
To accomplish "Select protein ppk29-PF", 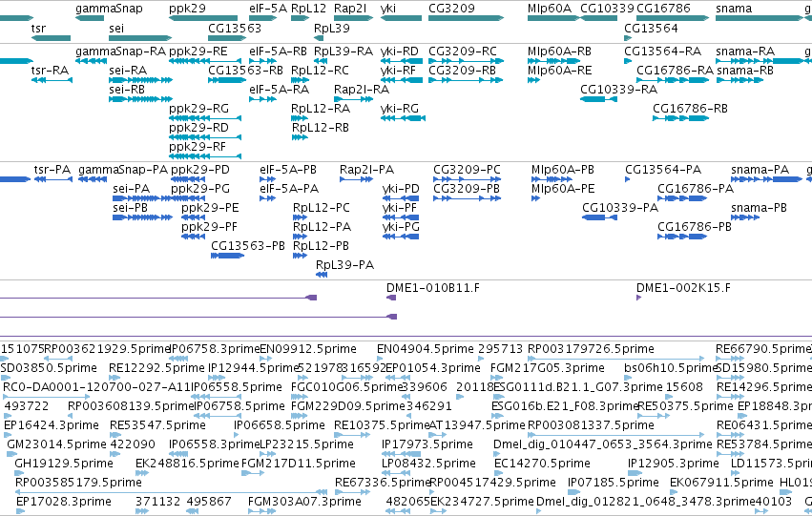I will (209, 228).
